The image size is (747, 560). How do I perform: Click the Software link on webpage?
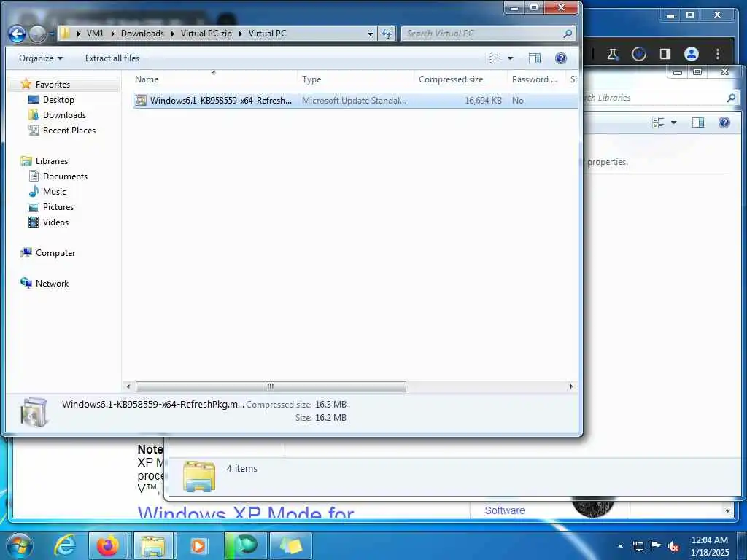pos(505,510)
